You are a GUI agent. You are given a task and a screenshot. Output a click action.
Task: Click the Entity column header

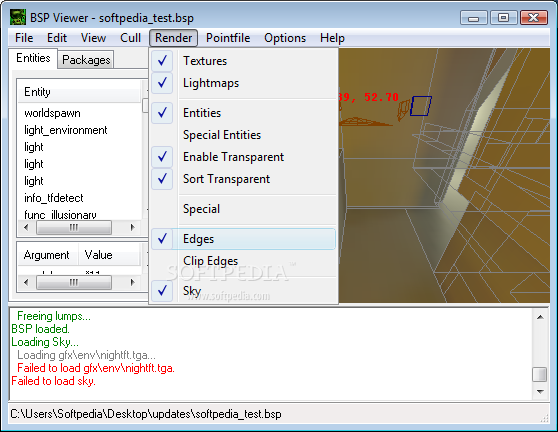[79, 92]
